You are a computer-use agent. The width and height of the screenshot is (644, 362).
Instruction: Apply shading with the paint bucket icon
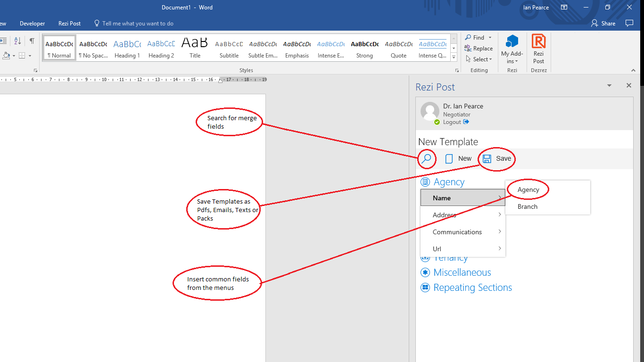pos(6,56)
